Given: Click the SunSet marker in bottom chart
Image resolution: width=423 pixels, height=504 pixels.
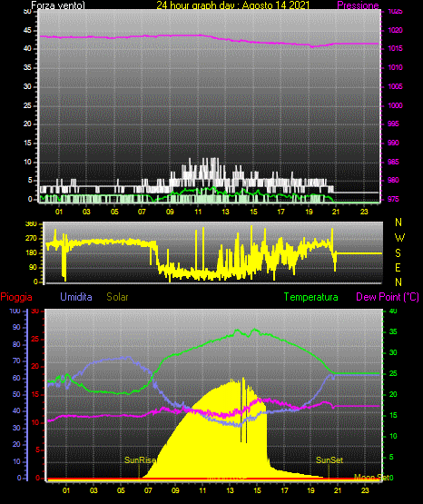Looking at the screenshot, I should point(330,460).
